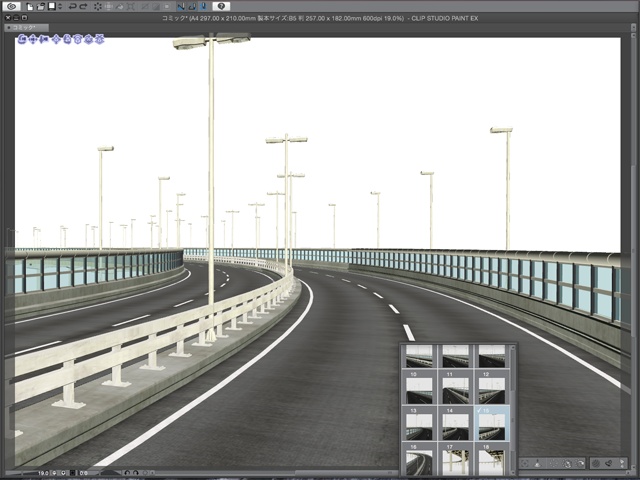Click the zoom in button in status bar
Viewport: 640px width, 480px height.
[x=63, y=473]
